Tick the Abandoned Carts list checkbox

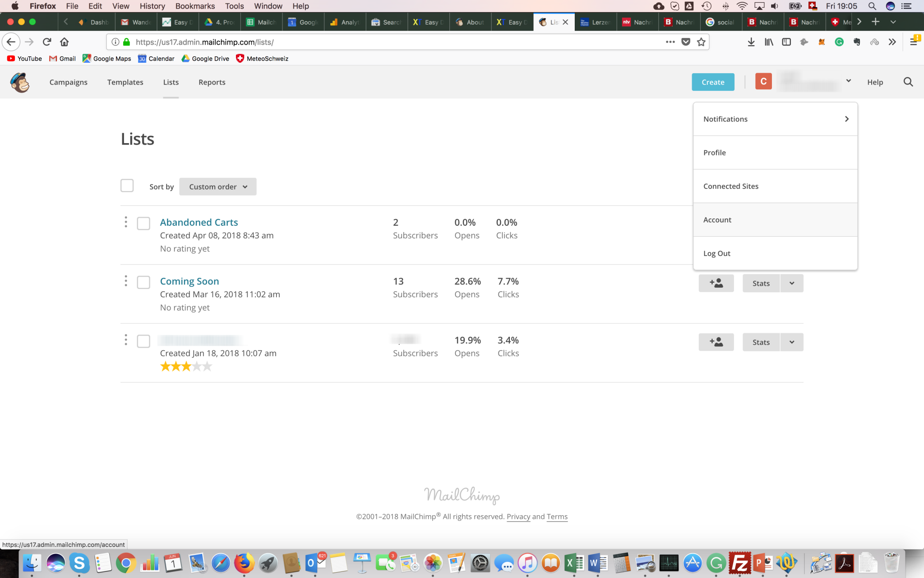(143, 224)
